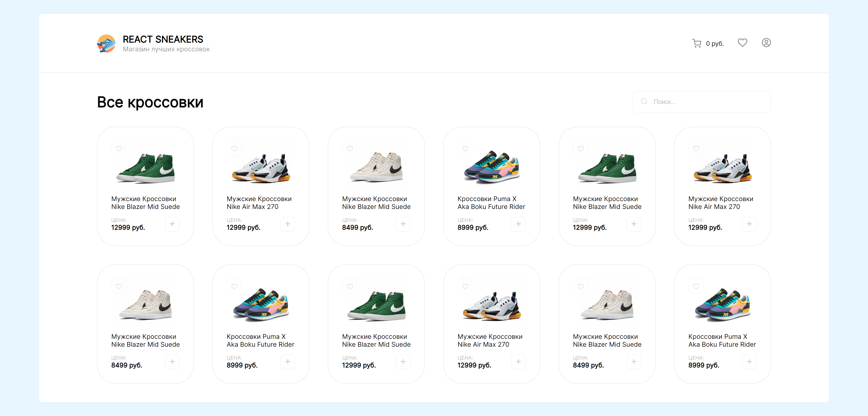Click the Поиск... search input field

click(x=702, y=101)
